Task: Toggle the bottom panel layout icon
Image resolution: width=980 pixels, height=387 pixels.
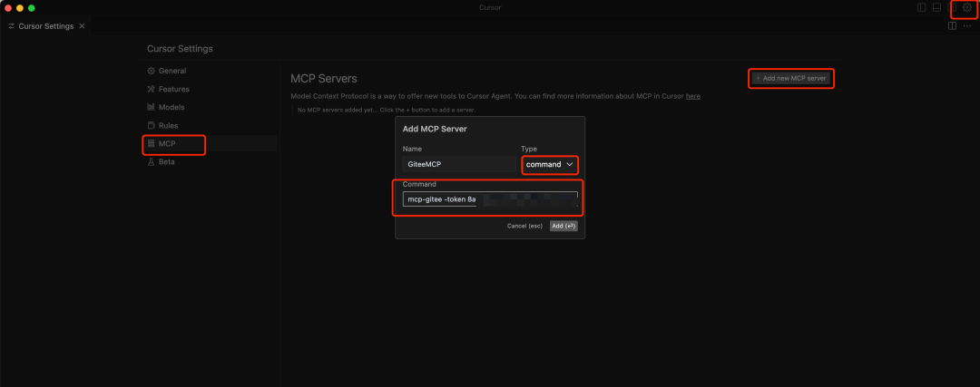Action: (x=936, y=7)
